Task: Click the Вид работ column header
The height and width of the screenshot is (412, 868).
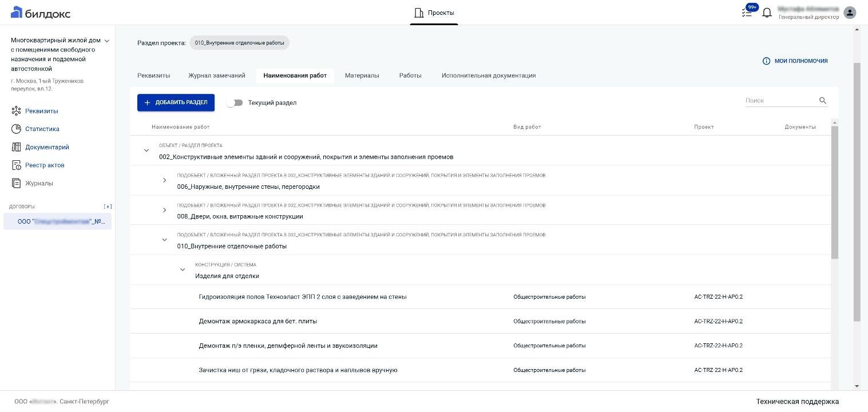Action: [x=527, y=127]
